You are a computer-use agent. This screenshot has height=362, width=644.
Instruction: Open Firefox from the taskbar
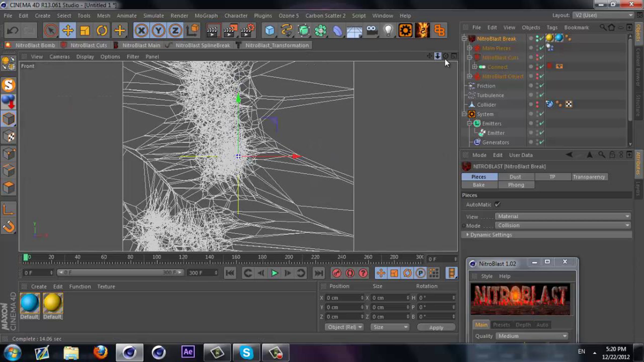100,352
